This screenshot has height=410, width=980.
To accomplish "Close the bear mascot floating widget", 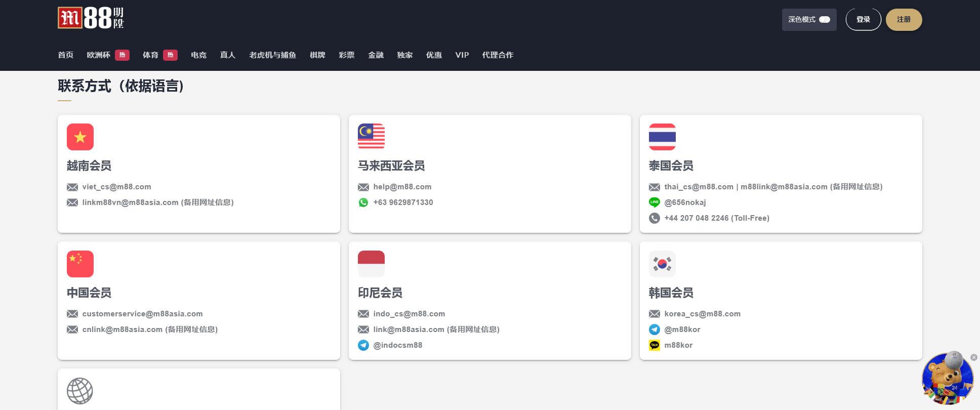I will pyautogui.click(x=974, y=357).
